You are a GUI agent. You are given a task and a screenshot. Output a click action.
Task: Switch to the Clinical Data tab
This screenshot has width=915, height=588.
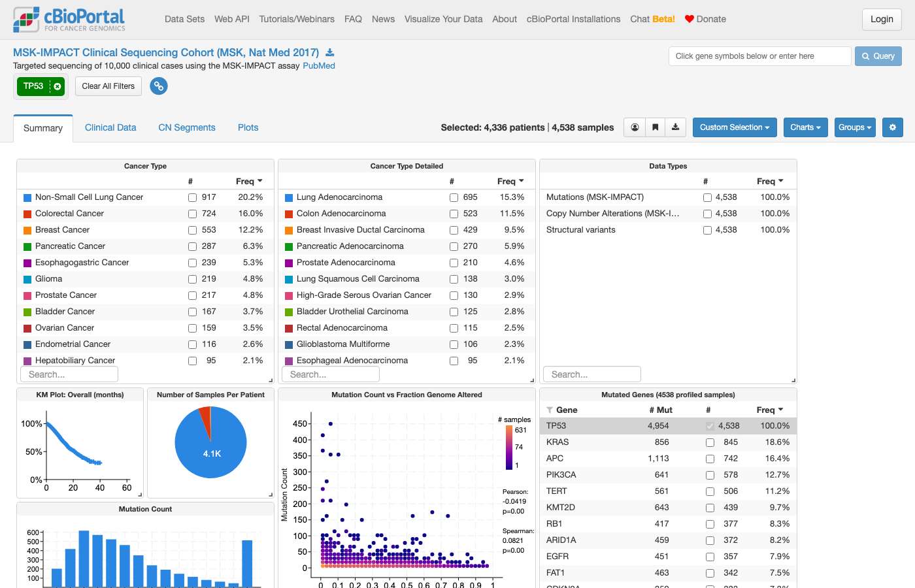click(110, 127)
